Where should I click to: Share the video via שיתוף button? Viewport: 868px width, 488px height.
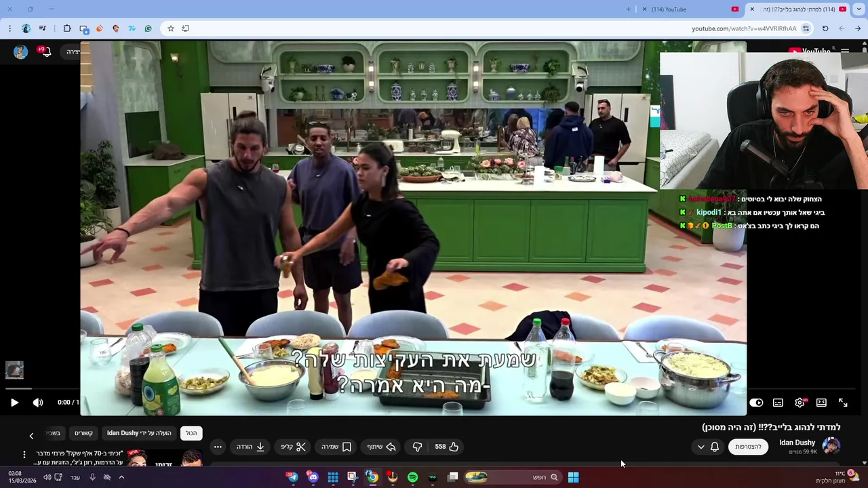(x=381, y=447)
